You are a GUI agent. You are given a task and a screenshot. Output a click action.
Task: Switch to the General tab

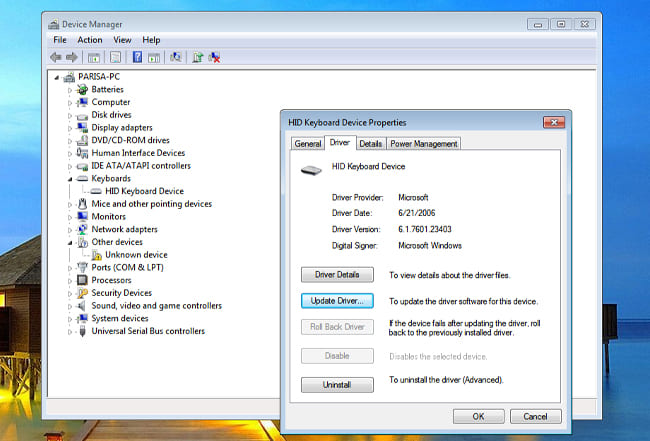click(x=308, y=144)
